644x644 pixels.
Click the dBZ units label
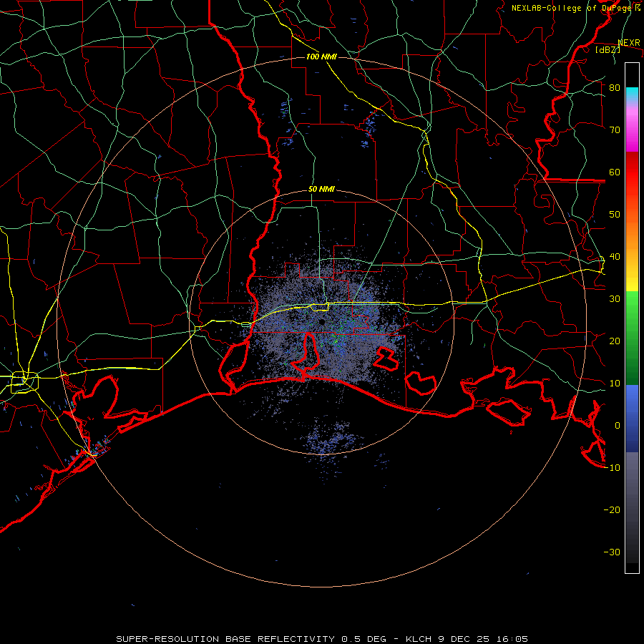pos(608,49)
